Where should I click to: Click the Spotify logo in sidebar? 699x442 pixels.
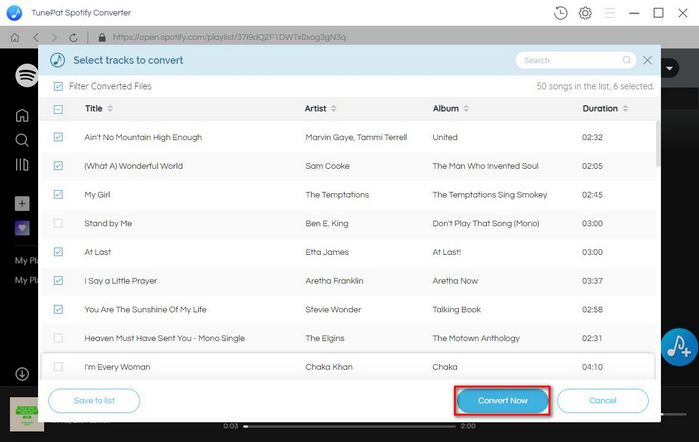click(26, 75)
